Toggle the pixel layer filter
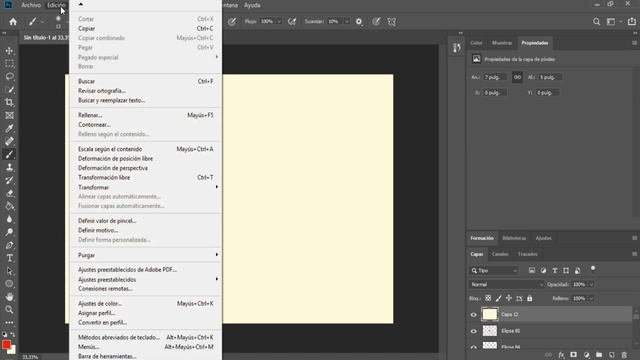 pos(532,270)
